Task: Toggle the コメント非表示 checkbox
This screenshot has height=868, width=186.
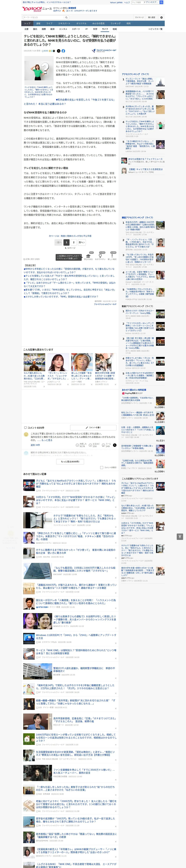Action: [x=102, y=467]
